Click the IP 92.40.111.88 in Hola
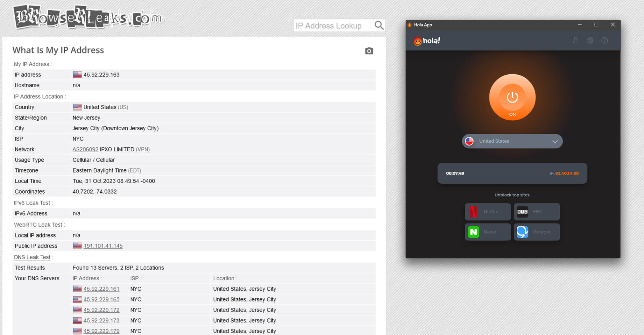Image resolution: width=644 pixels, height=335 pixels. point(567,173)
